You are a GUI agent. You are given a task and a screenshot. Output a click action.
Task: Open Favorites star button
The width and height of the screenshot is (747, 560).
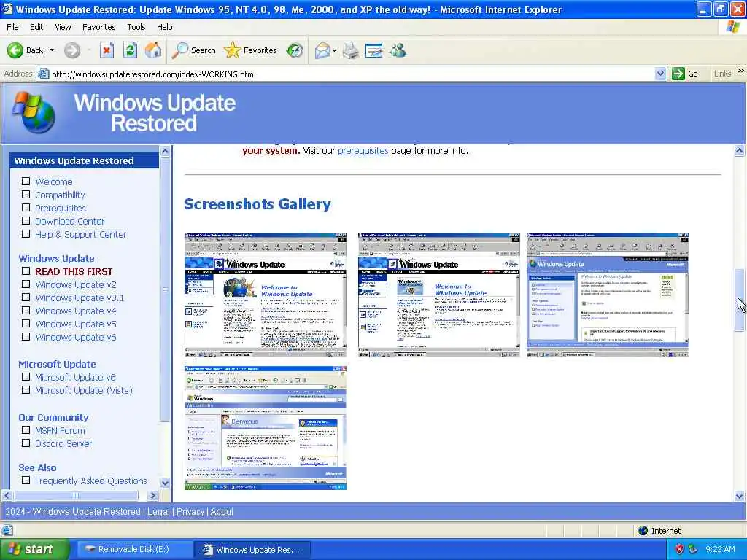click(251, 50)
